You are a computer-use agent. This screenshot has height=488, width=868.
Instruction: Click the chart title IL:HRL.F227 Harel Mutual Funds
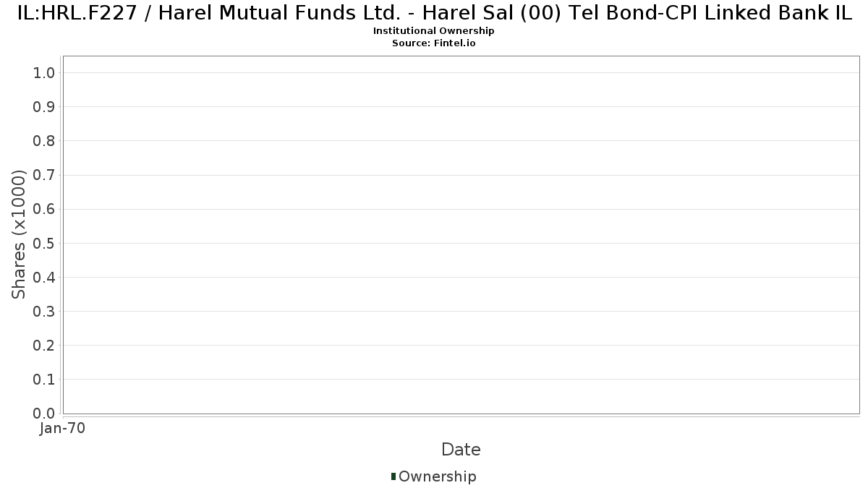(434, 14)
